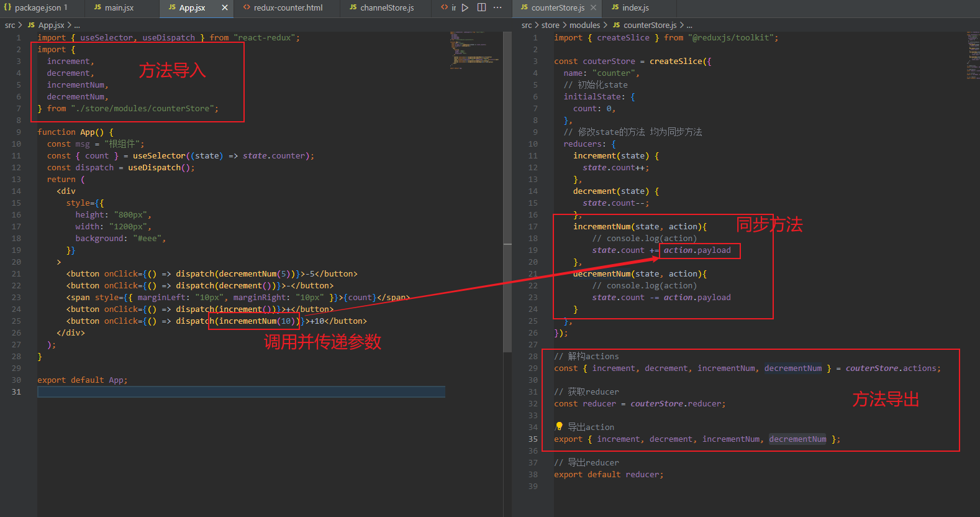
Task: Click the "#eee" background value
Action: [x=147, y=238]
